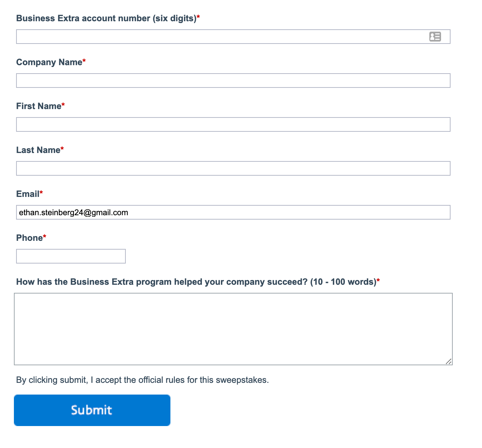Click into the Company Name text box
Screen dimensions: 482x448
pos(233,81)
